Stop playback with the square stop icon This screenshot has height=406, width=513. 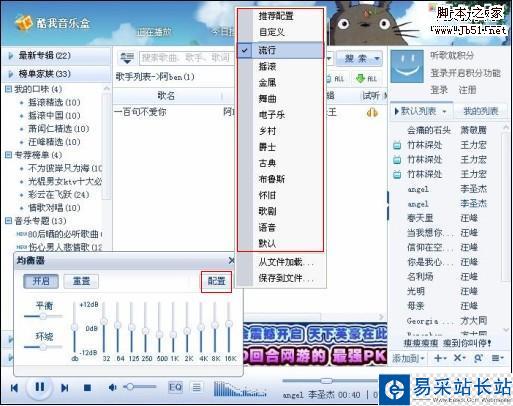[x=87, y=388]
